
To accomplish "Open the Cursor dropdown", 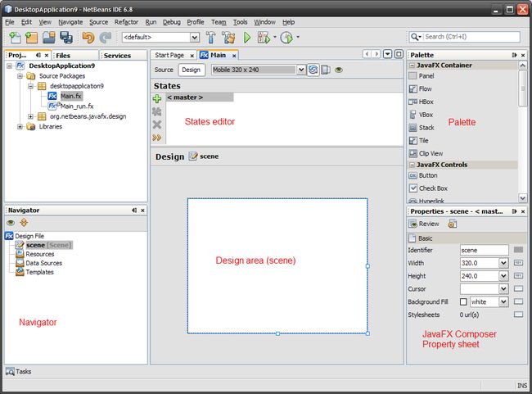I will click(x=503, y=288).
